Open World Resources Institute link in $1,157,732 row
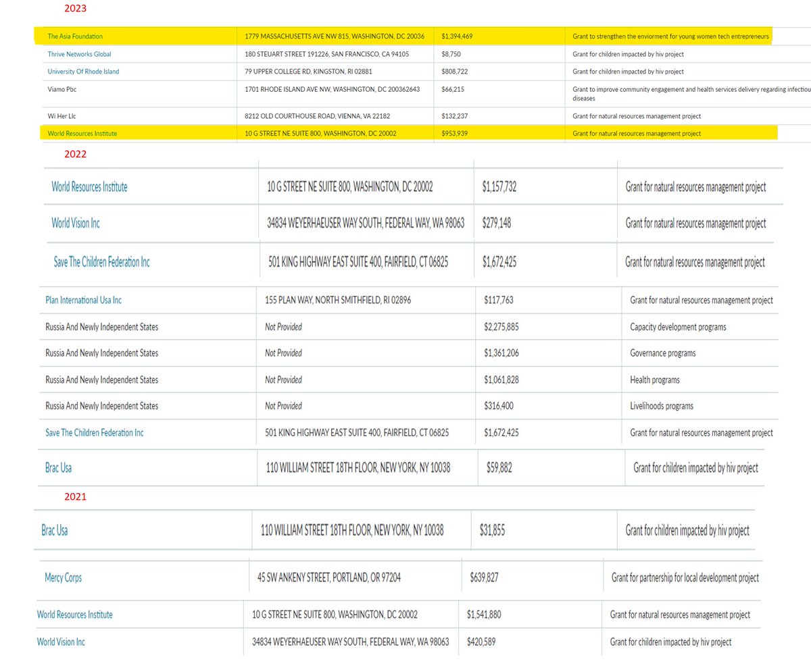This screenshot has width=811, height=672. (x=89, y=187)
